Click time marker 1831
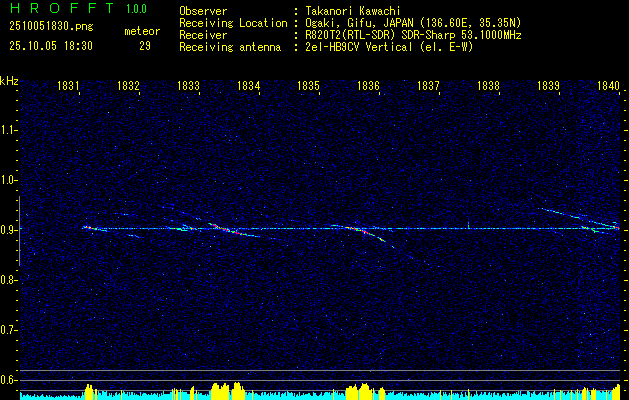Image resolution: width=629 pixels, height=400 pixels. [67, 85]
